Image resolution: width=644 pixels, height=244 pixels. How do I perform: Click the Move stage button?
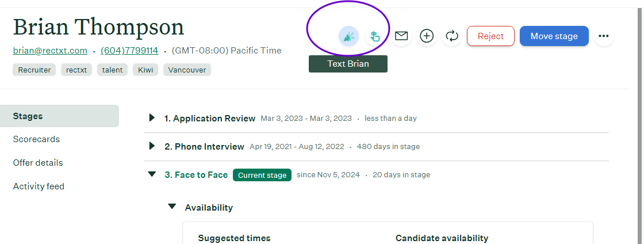[x=554, y=36]
